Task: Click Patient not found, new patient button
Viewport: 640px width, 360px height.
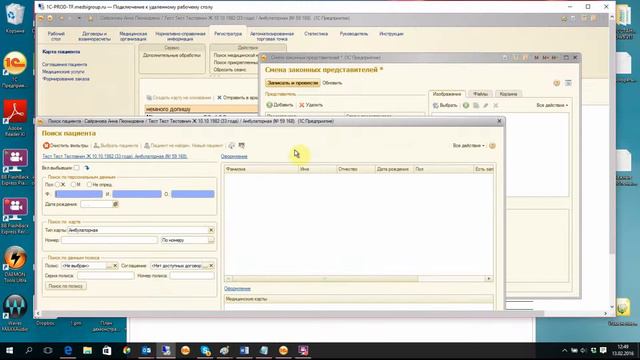Action: [184, 146]
